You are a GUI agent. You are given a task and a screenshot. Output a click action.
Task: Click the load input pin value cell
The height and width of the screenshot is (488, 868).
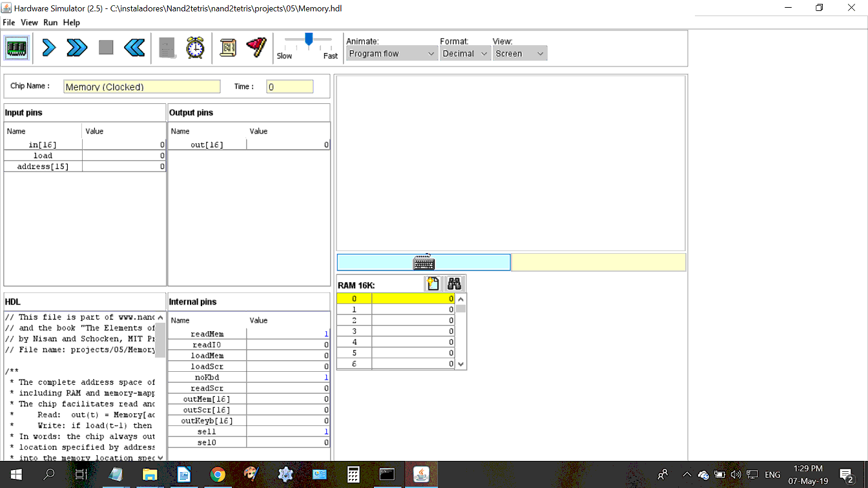coord(124,156)
